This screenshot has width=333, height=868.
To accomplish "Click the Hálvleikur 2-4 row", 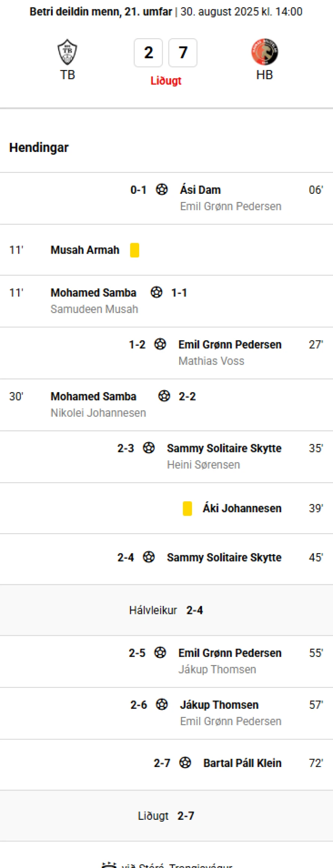I will (166, 610).
